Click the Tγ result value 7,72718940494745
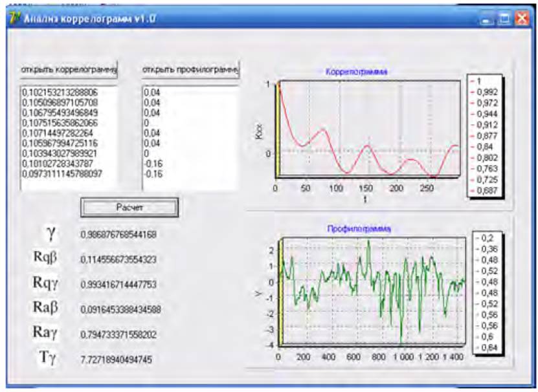The height and width of the screenshot is (392, 538). coord(117,359)
